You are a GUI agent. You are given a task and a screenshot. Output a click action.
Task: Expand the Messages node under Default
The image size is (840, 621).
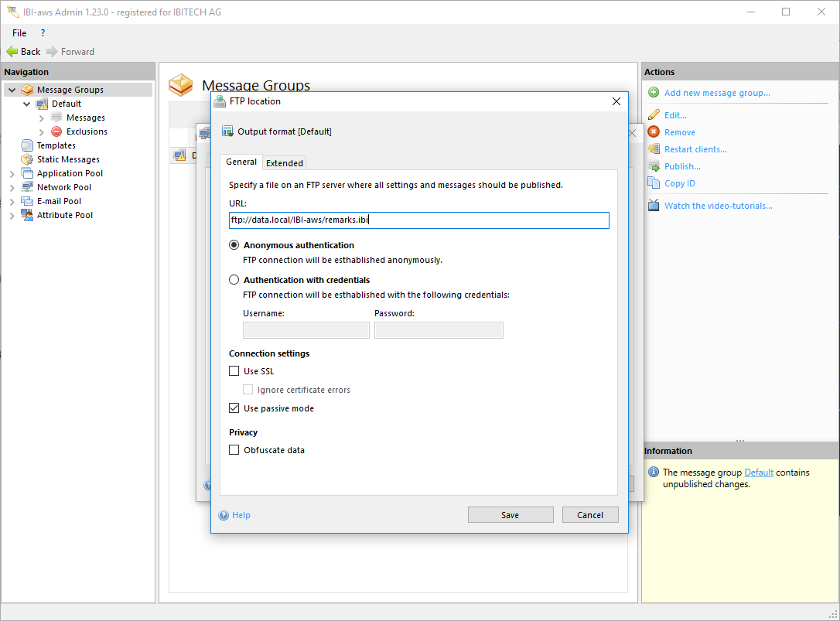pyautogui.click(x=42, y=118)
